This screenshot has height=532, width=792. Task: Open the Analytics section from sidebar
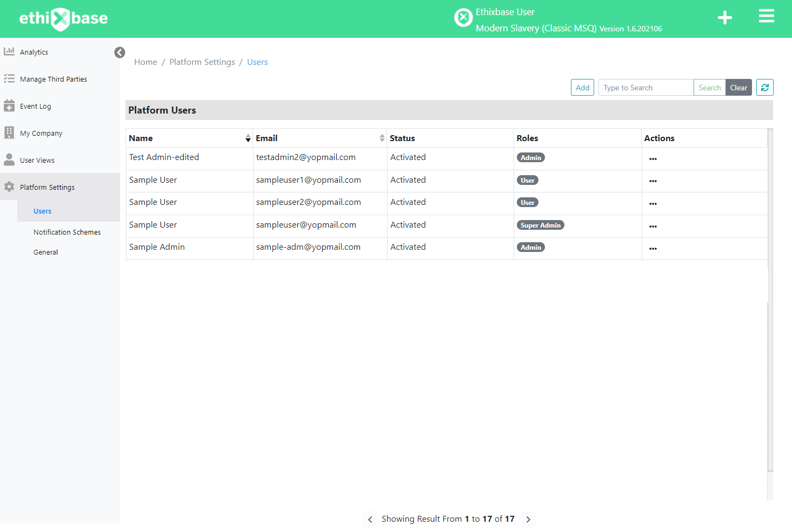tap(34, 51)
